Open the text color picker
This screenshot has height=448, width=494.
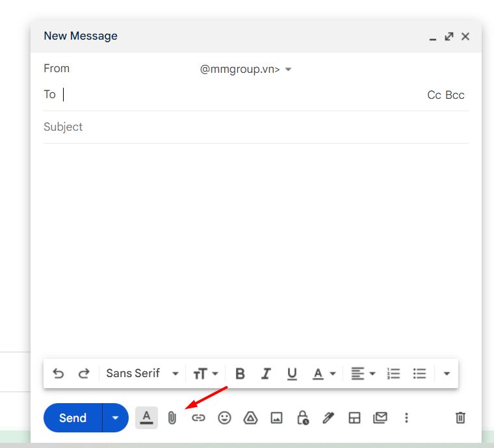coord(324,373)
